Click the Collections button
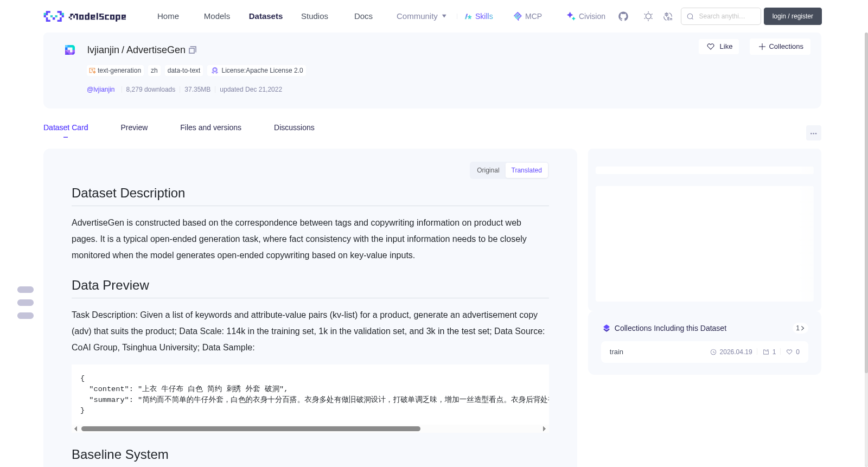868x467 pixels. coord(780,47)
